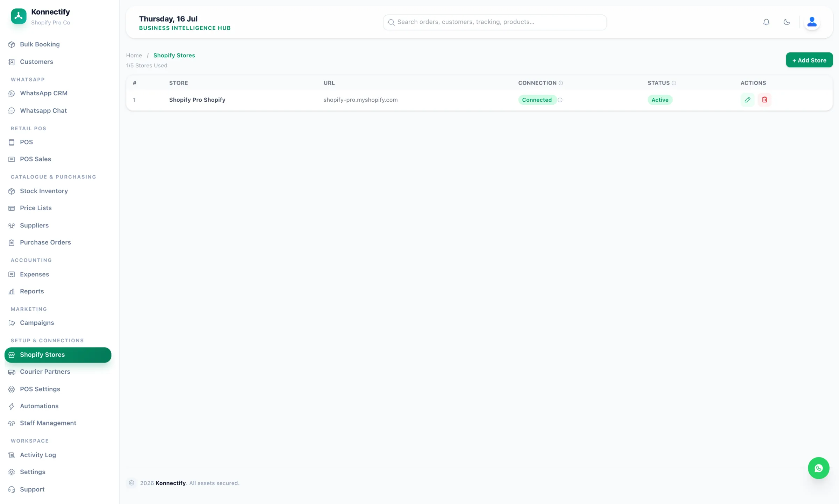Open Campaigns under Marketing
Image resolution: width=839 pixels, height=504 pixels.
coord(58,323)
